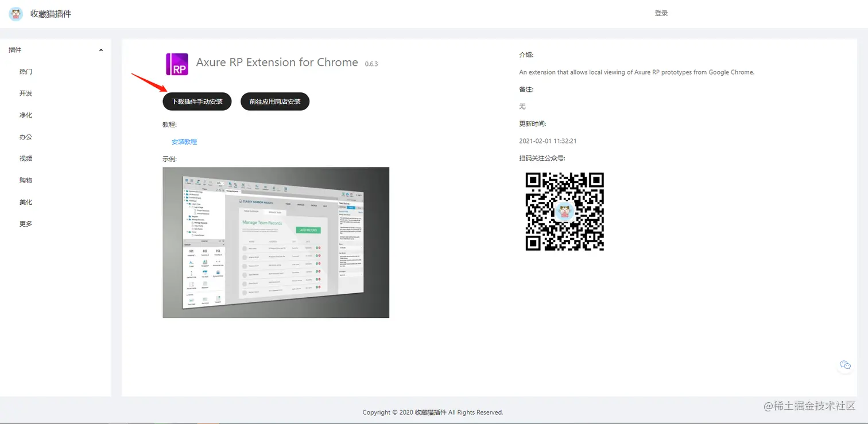
Task: Select 视频 category in sidebar
Action: coord(26,159)
